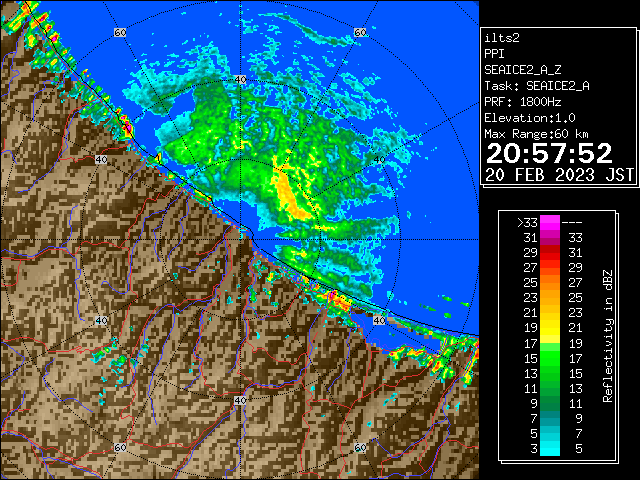Click the "PRF: 1800Hz" entry
The width and height of the screenshot is (640, 480).
(522, 102)
